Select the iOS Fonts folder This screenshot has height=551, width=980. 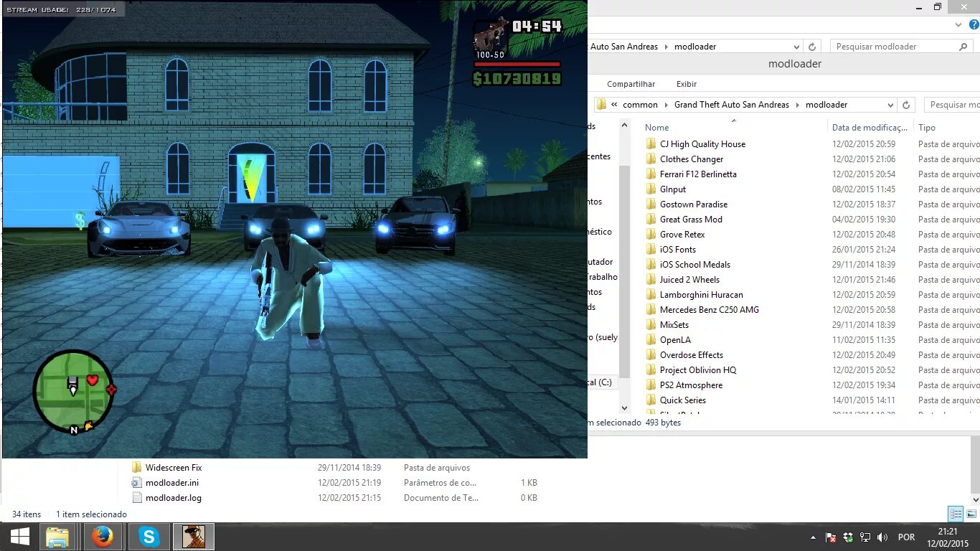(678, 250)
